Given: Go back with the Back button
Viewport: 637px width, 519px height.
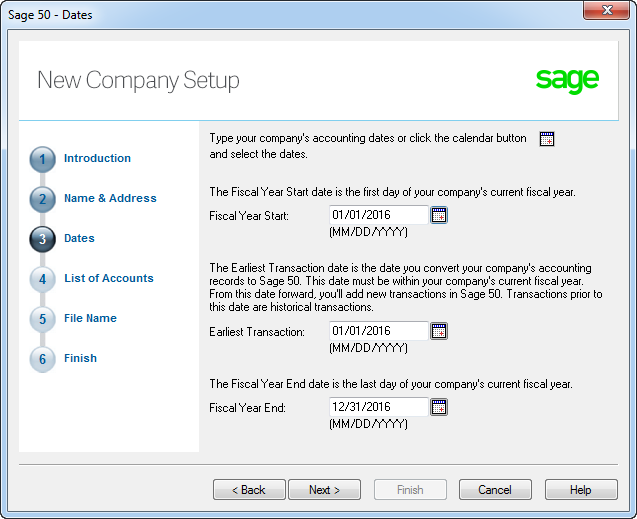Looking at the screenshot, I should [249, 490].
